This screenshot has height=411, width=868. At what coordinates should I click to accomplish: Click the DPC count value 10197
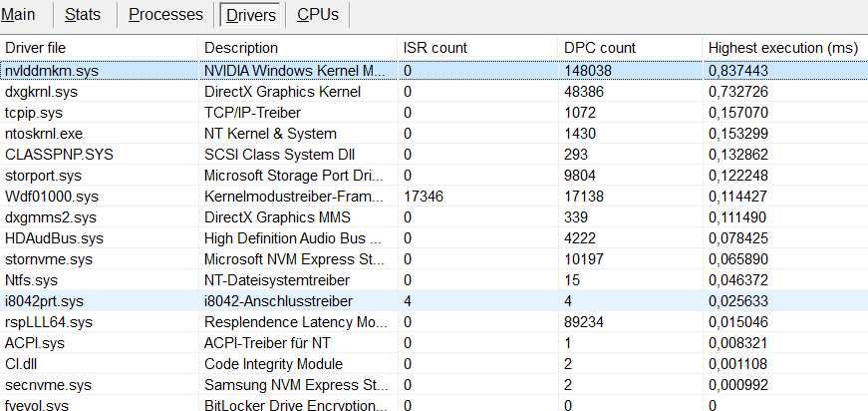coord(584,259)
